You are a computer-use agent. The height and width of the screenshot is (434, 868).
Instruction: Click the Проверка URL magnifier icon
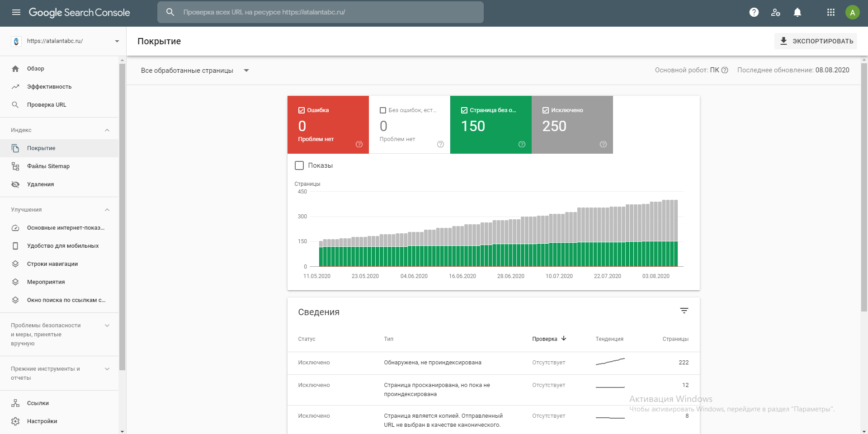tap(15, 105)
